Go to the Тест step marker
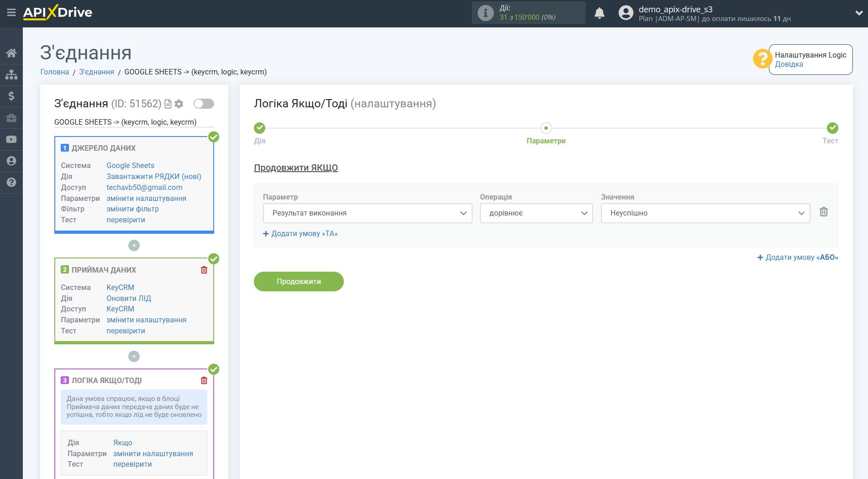The image size is (868, 479). (x=832, y=128)
